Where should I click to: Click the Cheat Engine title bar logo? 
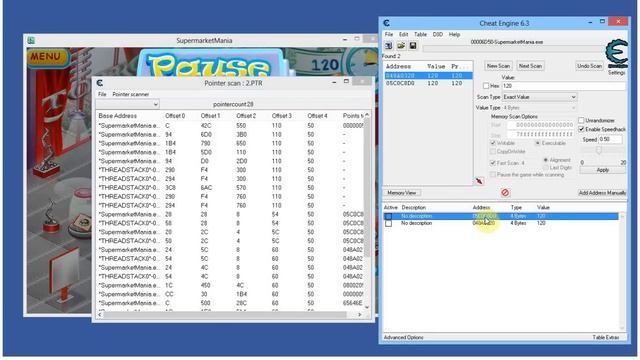click(x=387, y=23)
